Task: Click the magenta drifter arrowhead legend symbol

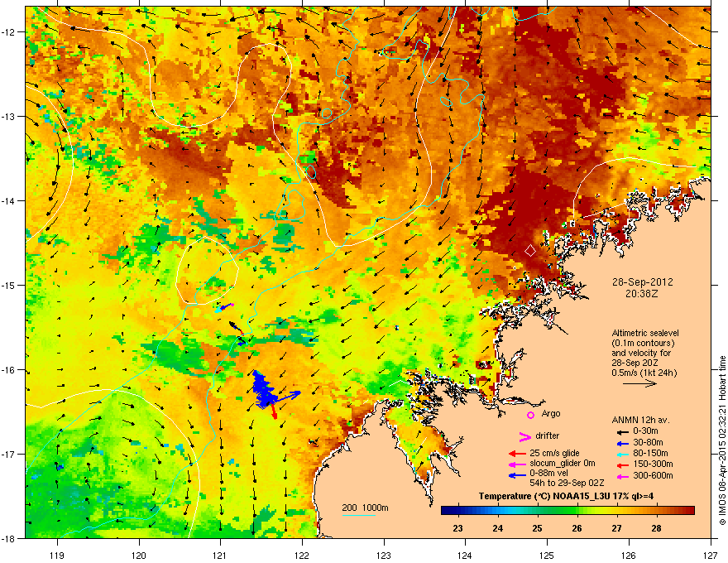Action: (x=524, y=436)
